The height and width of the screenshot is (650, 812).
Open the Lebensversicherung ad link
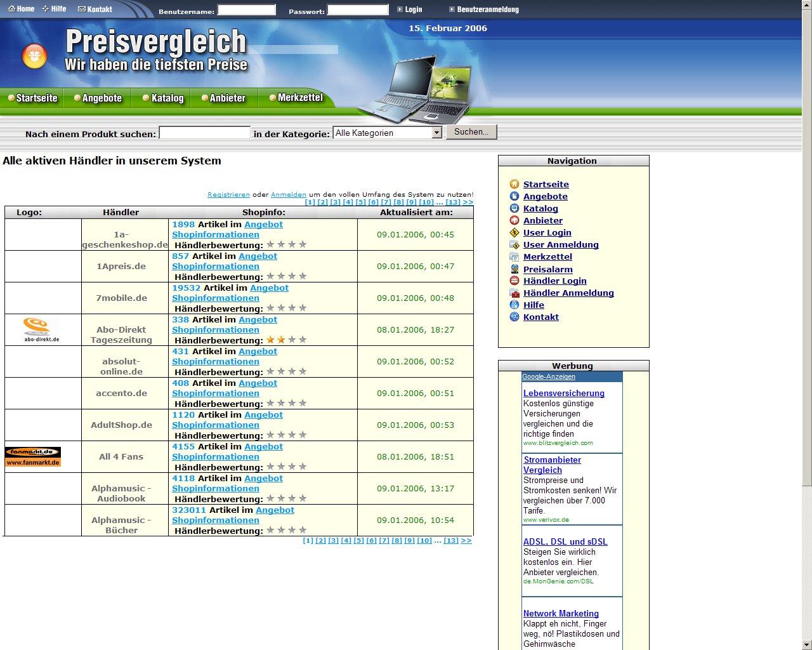pos(564,393)
